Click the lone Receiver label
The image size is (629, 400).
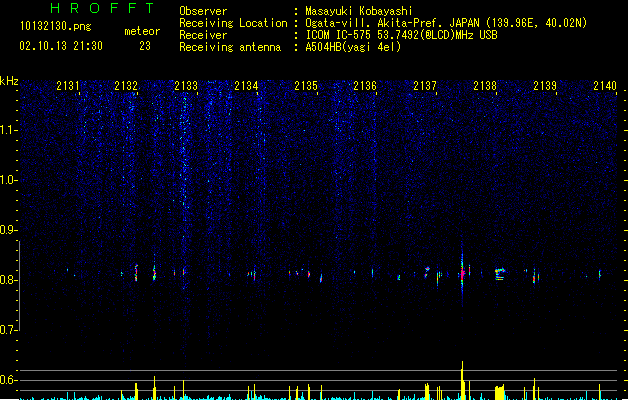click(x=203, y=35)
